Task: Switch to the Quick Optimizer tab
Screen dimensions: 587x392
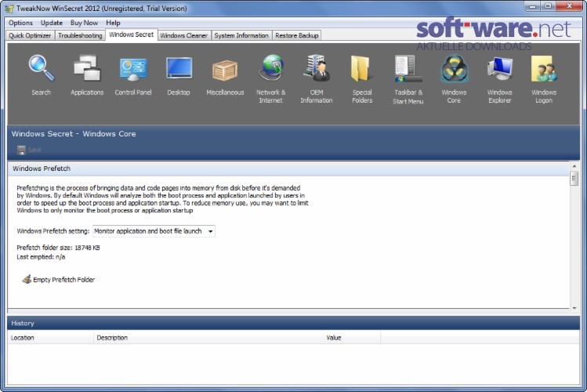Action: click(30, 35)
